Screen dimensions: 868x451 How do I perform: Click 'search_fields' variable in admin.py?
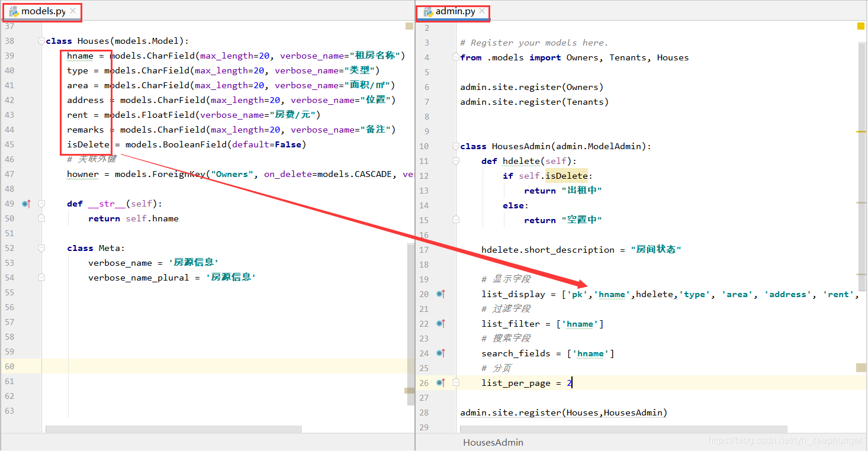pyautogui.click(x=516, y=353)
